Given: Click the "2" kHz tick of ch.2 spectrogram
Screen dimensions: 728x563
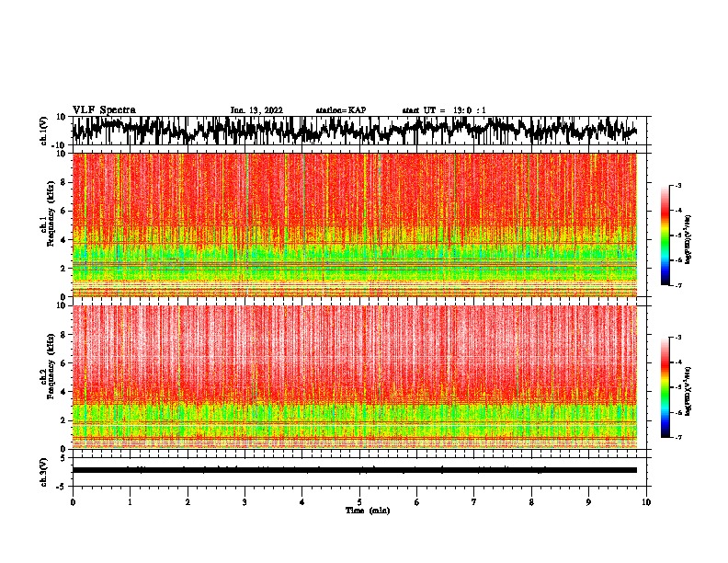Looking at the screenshot, I should (64, 420).
